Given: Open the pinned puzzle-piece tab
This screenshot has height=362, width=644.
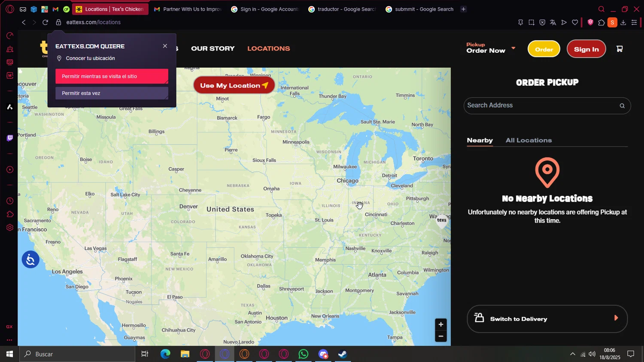Looking at the screenshot, I should [45, 9].
